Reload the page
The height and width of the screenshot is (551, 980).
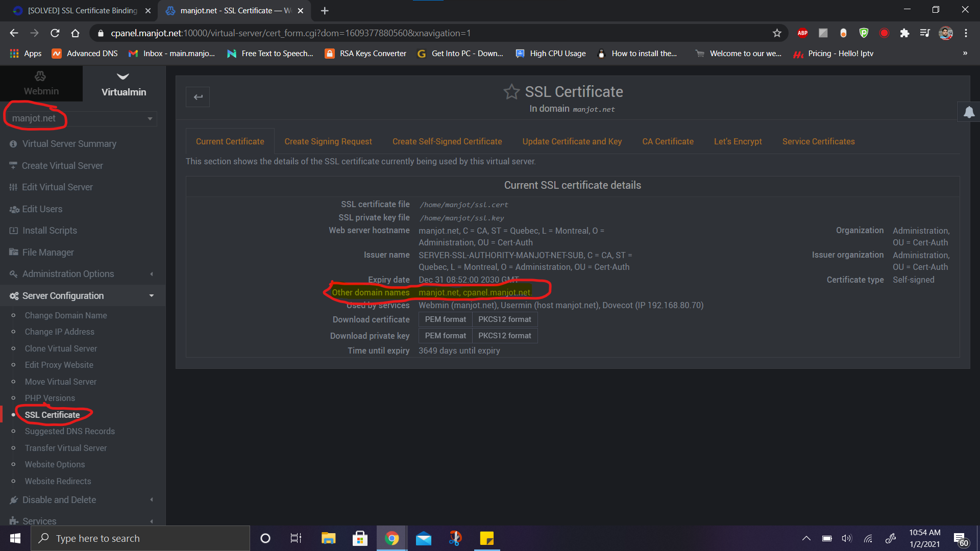(55, 33)
